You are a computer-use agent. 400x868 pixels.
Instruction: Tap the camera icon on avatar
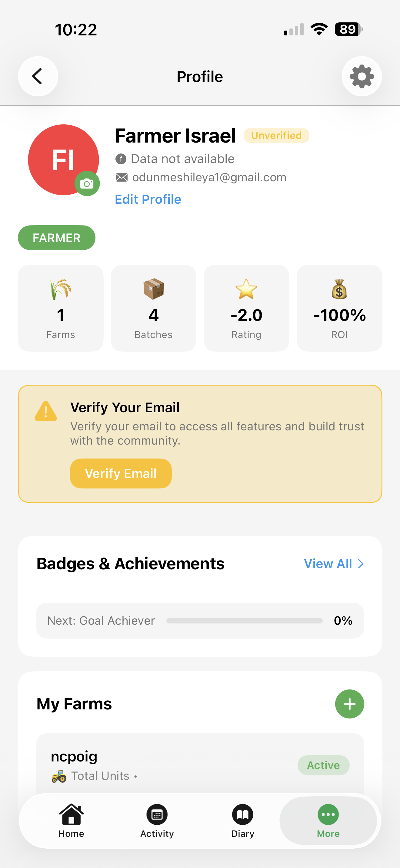point(87,184)
